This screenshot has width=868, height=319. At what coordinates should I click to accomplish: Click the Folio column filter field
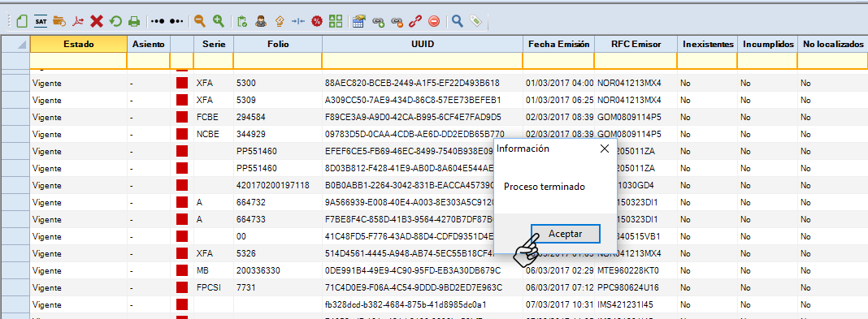[278, 61]
